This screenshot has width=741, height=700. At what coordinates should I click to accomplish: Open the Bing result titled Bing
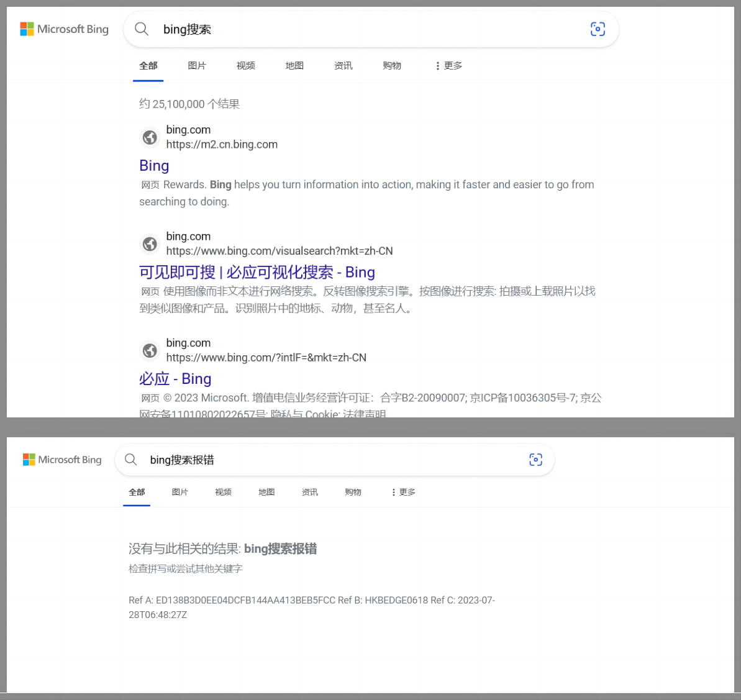pos(154,166)
